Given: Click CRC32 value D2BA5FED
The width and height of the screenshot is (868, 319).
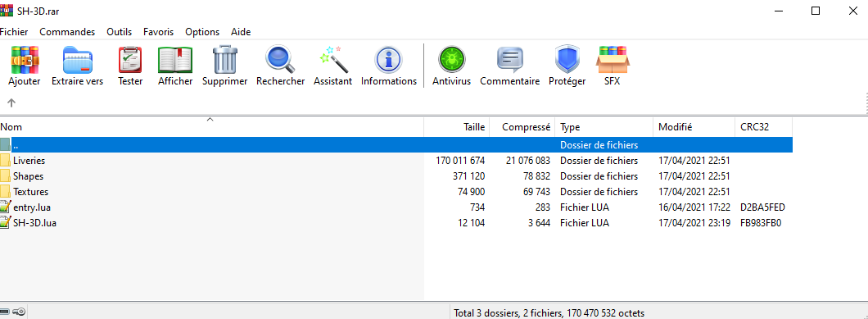Looking at the screenshot, I should pos(762,207).
